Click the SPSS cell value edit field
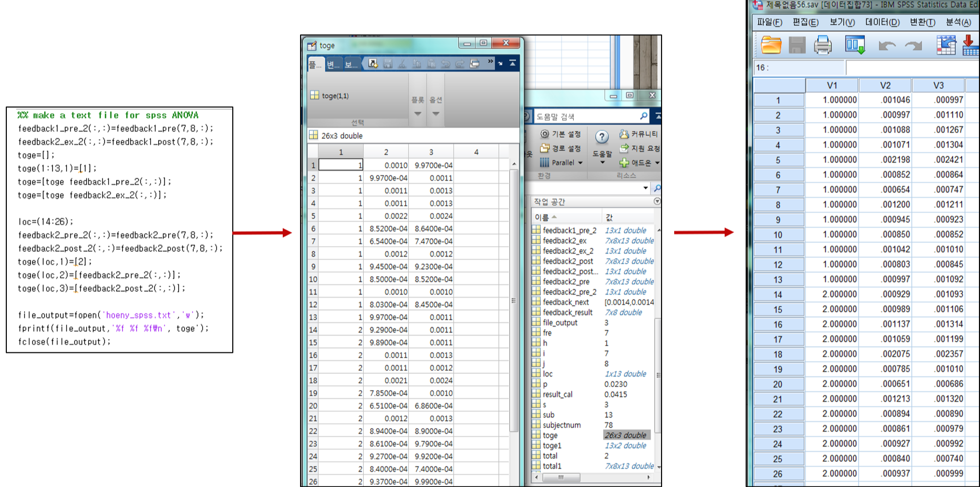The height and width of the screenshot is (487, 980). (x=912, y=68)
